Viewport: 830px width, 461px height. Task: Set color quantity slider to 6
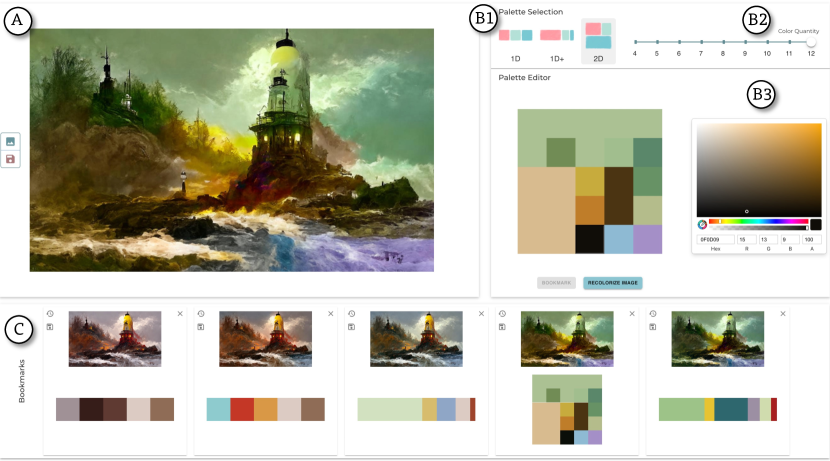679,42
